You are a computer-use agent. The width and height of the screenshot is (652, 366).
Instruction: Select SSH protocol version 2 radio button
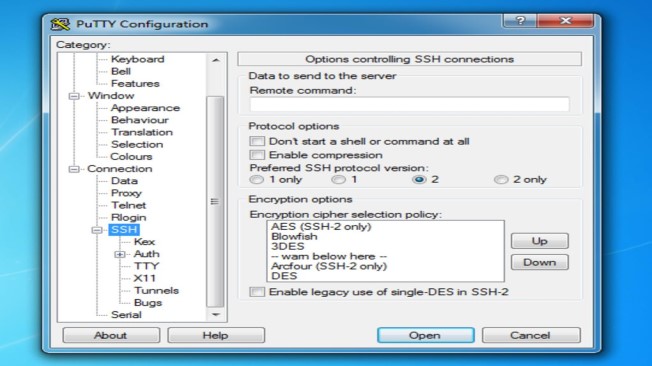pyautogui.click(x=419, y=180)
